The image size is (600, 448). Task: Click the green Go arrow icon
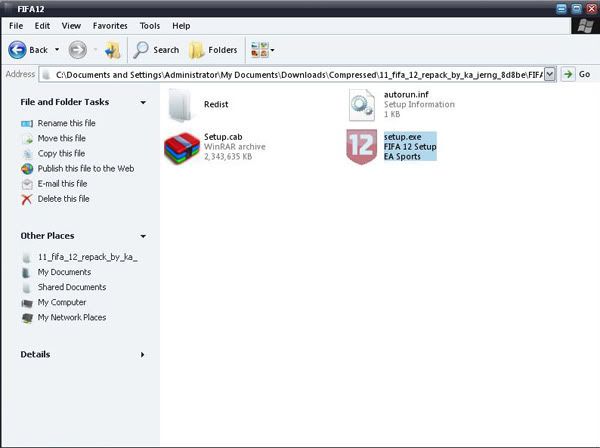[x=568, y=74]
